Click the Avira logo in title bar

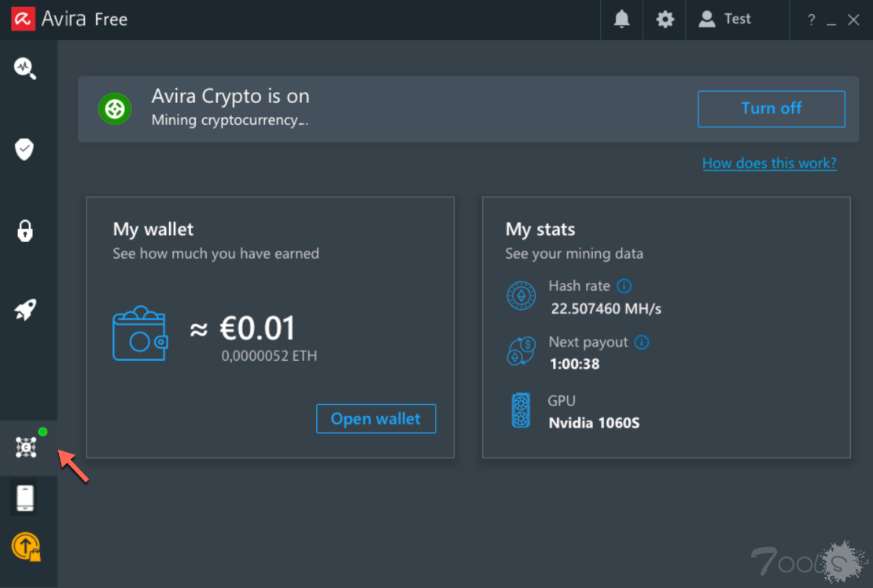pyautogui.click(x=23, y=20)
